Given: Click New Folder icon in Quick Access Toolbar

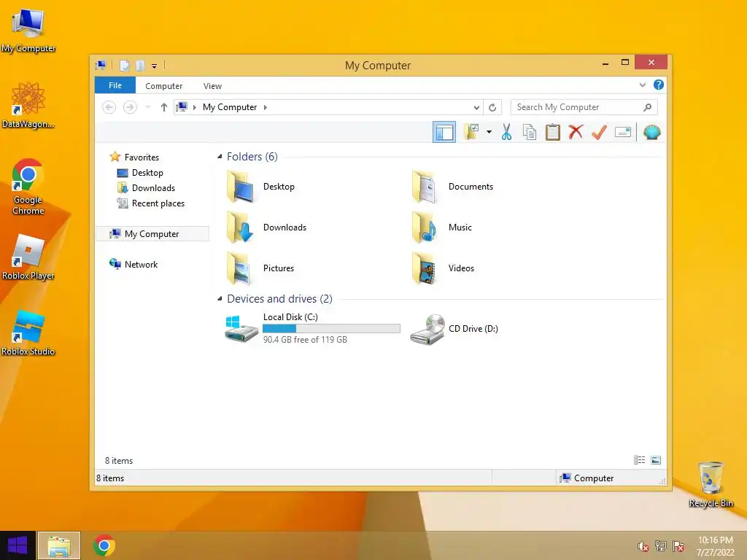Looking at the screenshot, I should point(140,65).
